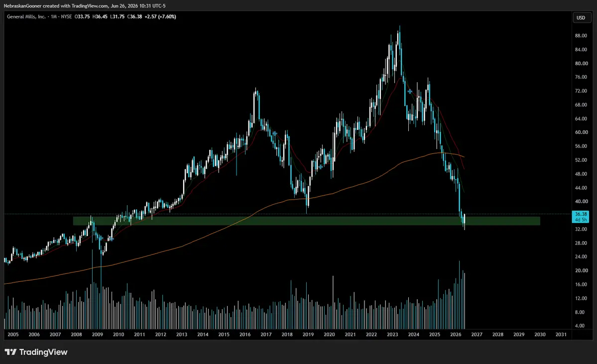Click the plus marker near the early 2010 candles
This screenshot has width=597, height=364.
[111, 239]
